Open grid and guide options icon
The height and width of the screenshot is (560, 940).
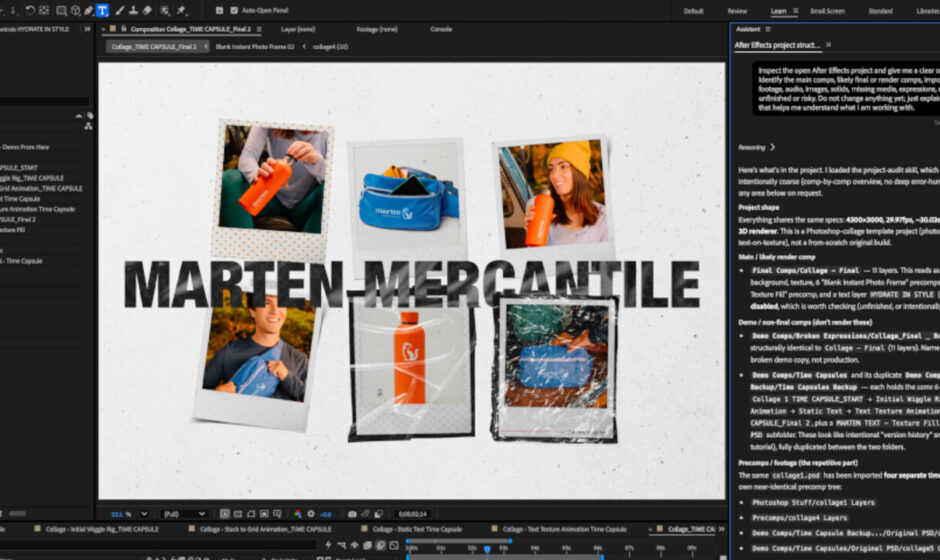[277, 514]
